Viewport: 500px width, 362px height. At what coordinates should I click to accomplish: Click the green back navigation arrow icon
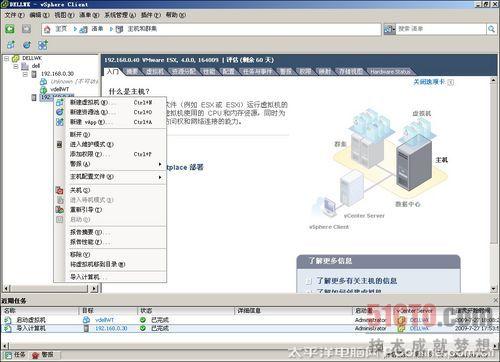point(10,29)
